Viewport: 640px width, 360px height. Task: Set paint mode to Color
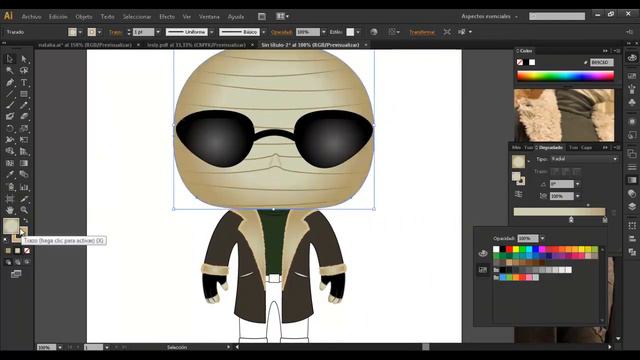click(x=8, y=251)
